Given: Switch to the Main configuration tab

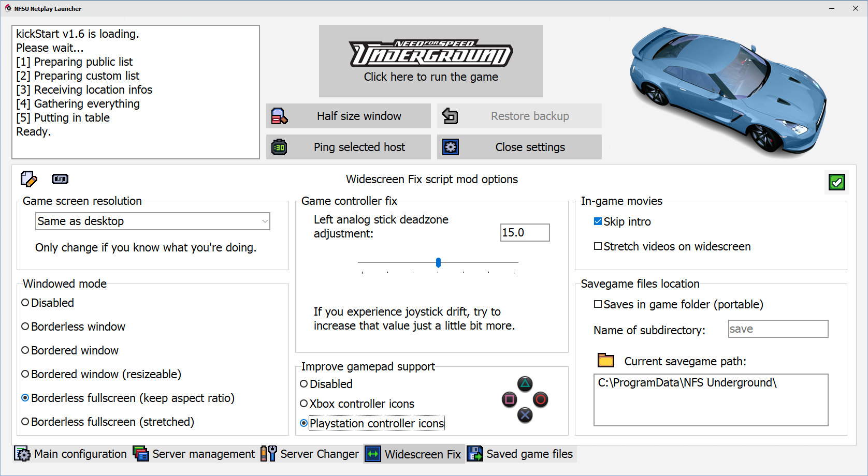Looking at the screenshot, I should click(71, 454).
